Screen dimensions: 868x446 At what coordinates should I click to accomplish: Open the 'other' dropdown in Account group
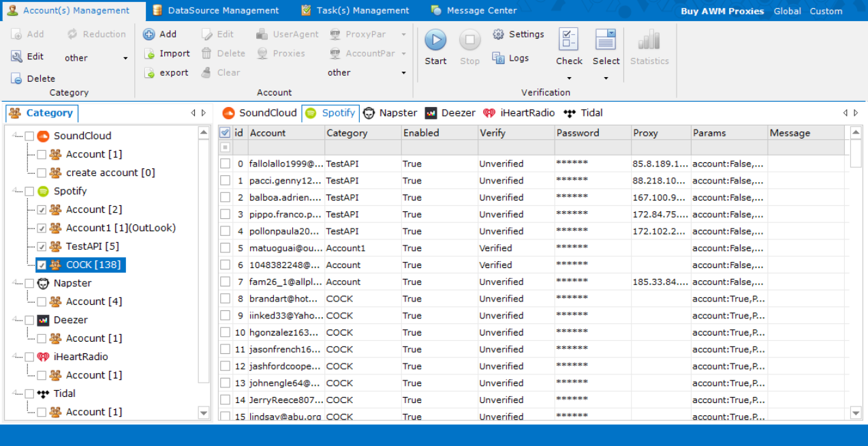[367, 72]
